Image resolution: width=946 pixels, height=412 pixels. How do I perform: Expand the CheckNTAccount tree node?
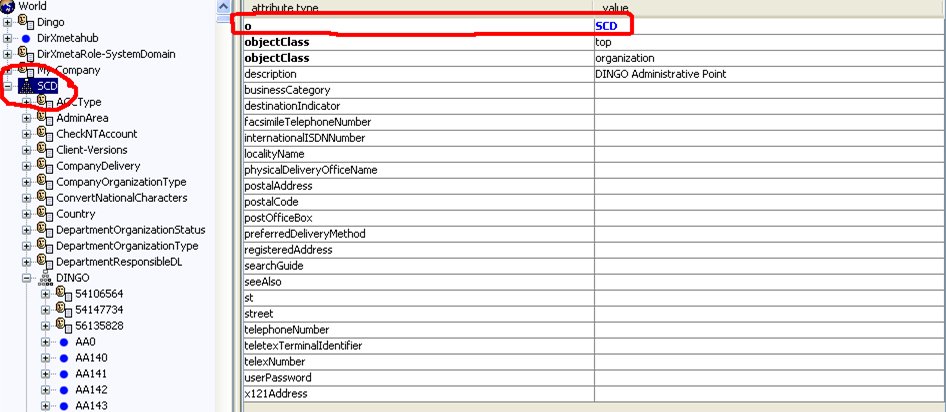[26, 134]
